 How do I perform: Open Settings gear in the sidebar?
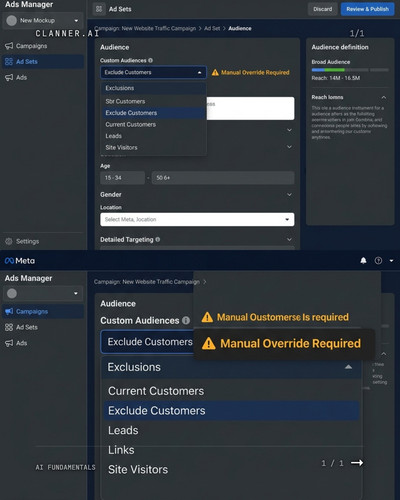9,241
